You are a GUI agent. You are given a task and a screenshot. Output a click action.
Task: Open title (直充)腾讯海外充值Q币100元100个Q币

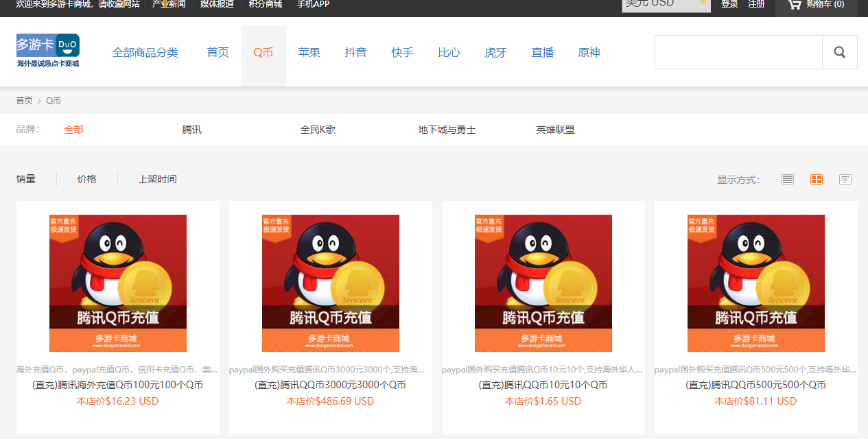(118, 385)
